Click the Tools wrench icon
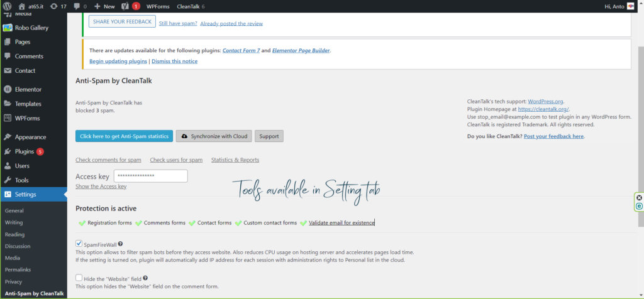This screenshot has width=644, height=299. tap(7, 180)
